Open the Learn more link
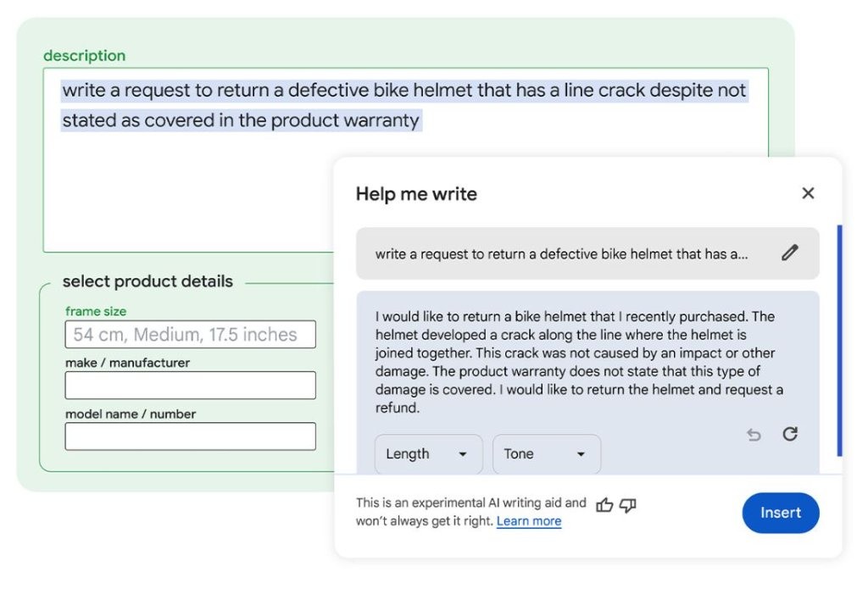The width and height of the screenshot is (868, 600). [x=529, y=521]
